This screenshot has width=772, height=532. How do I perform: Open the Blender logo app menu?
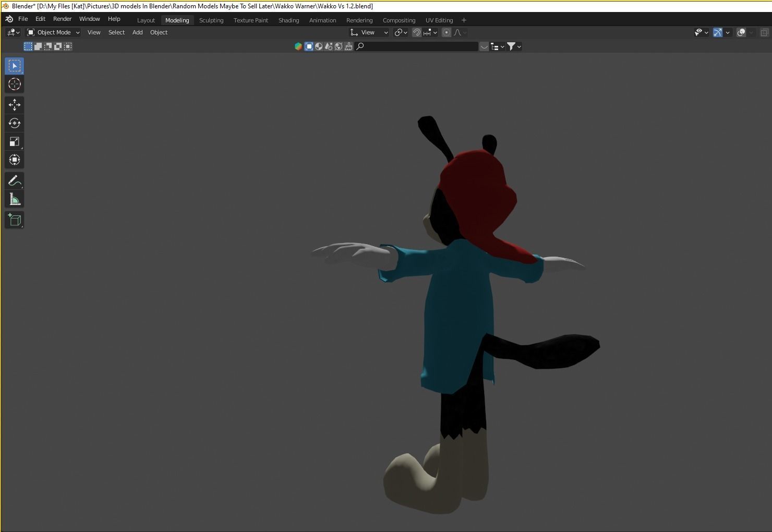[9, 19]
